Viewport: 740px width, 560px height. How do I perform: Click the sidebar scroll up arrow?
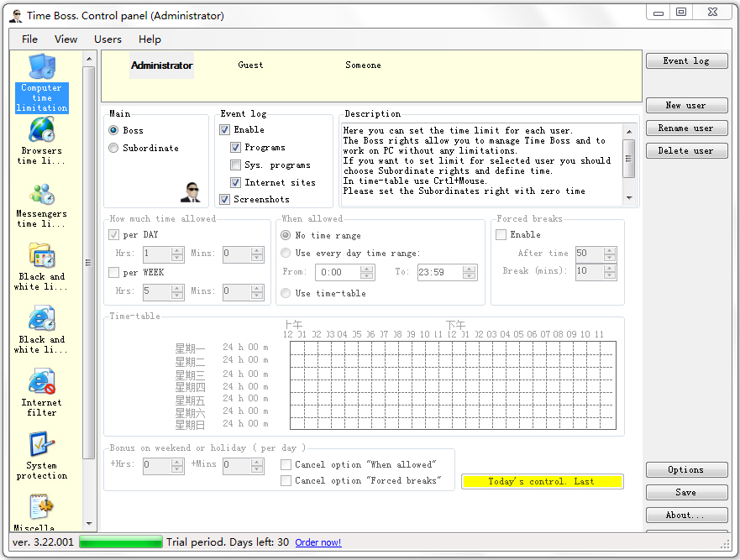tap(89, 59)
